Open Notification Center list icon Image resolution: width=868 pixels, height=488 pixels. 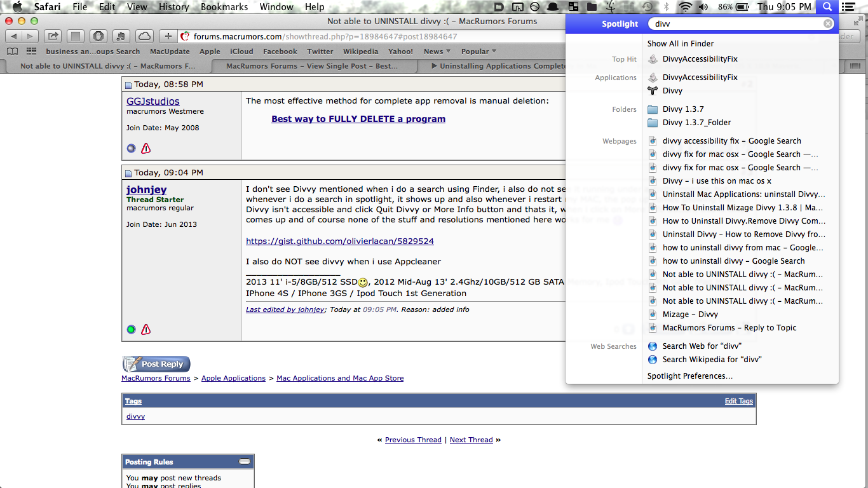tap(848, 7)
